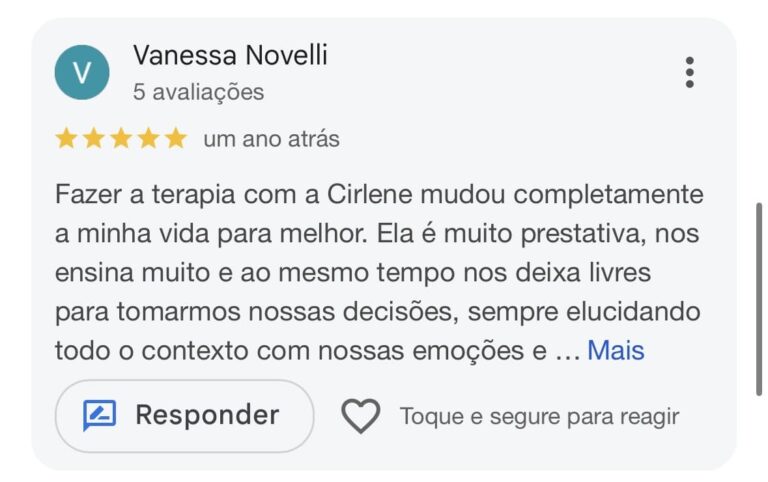Image resolution: width=768 pixels, height=482 pixels.
Task: Click the third yellow rating star
Action: tap(121, 139)
